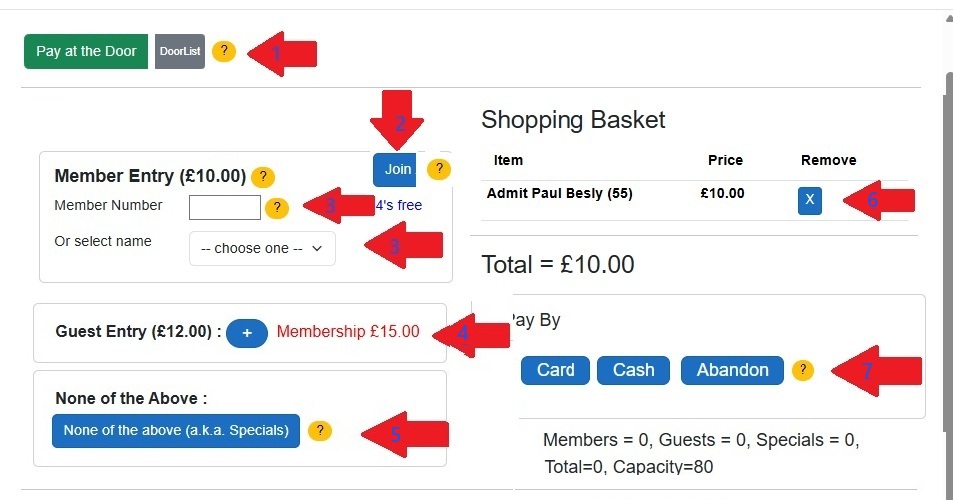Image resolution: width=953 pixels, height=500 pixels.
Task: Click the page vertical scrollbar
Action: click(x=947, y=250)
